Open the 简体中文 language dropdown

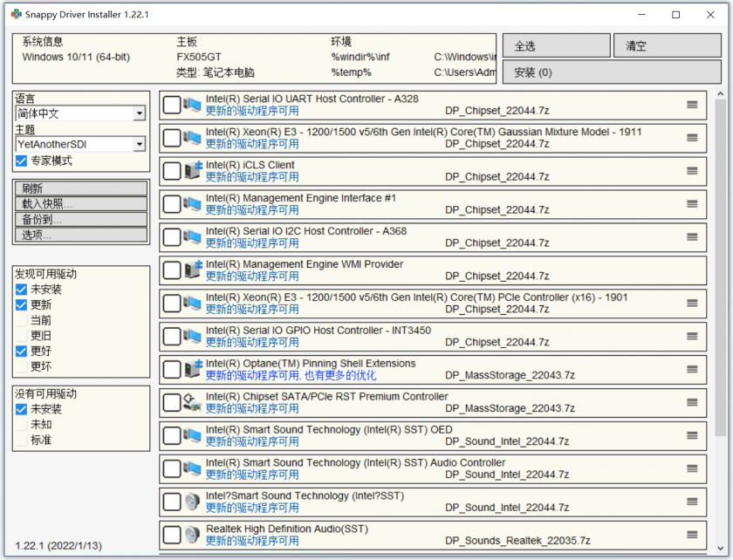point(139,113)
